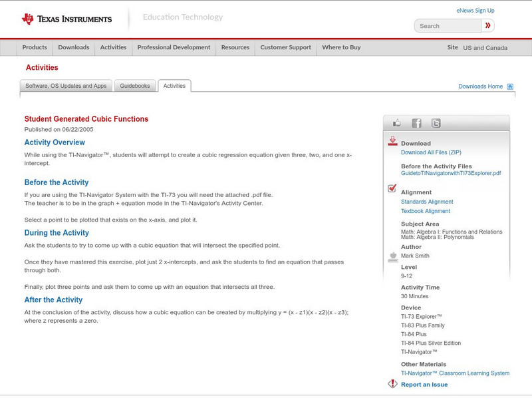Click the During the Activity heading

pyautogui.click(x=57, y=233)
